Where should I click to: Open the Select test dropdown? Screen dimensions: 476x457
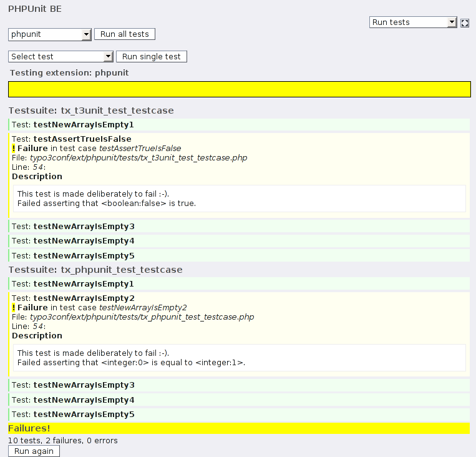61,57
